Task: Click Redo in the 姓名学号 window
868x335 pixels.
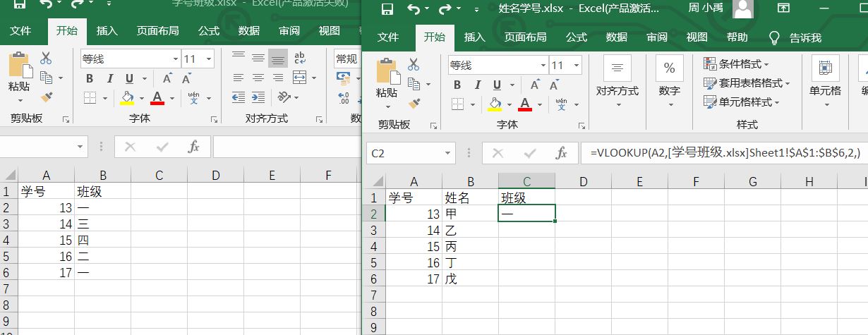Action: pyautogui.click(x=445, y=9)
